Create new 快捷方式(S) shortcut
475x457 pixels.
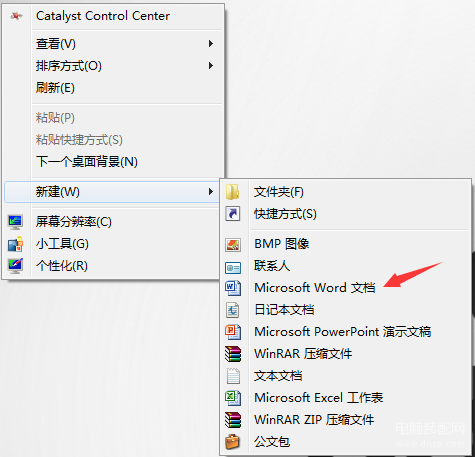pos(346,214)
